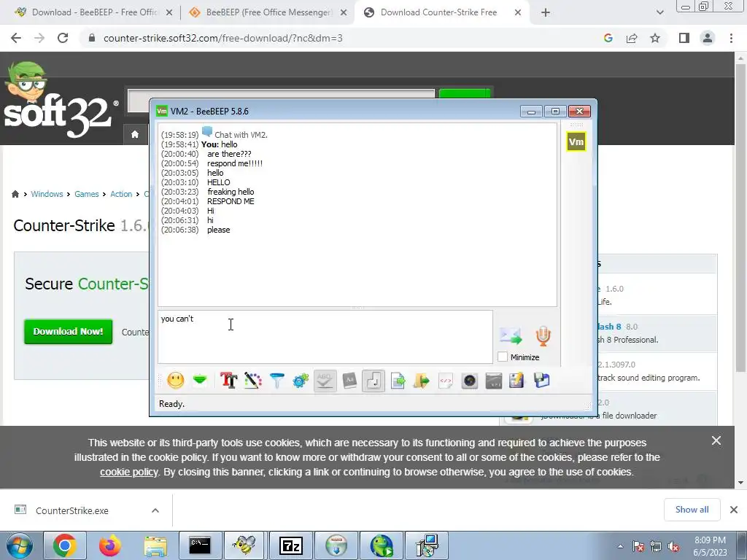Open File Explorer from taskbar

coord(155,545)
